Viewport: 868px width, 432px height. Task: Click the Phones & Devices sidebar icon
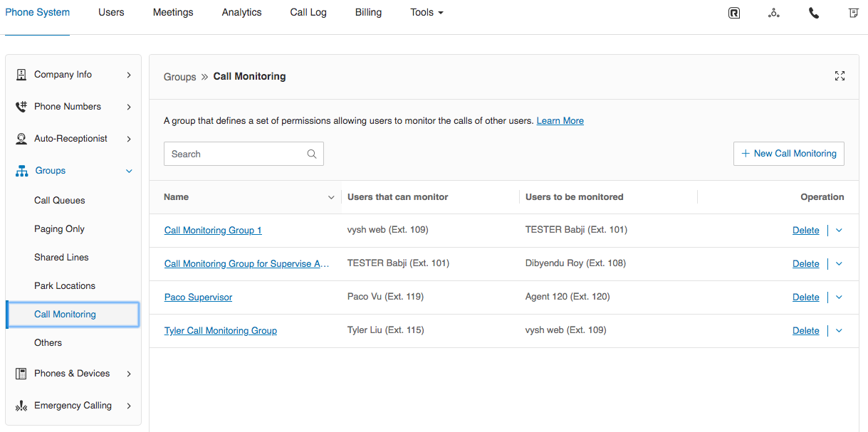point(21,374)
